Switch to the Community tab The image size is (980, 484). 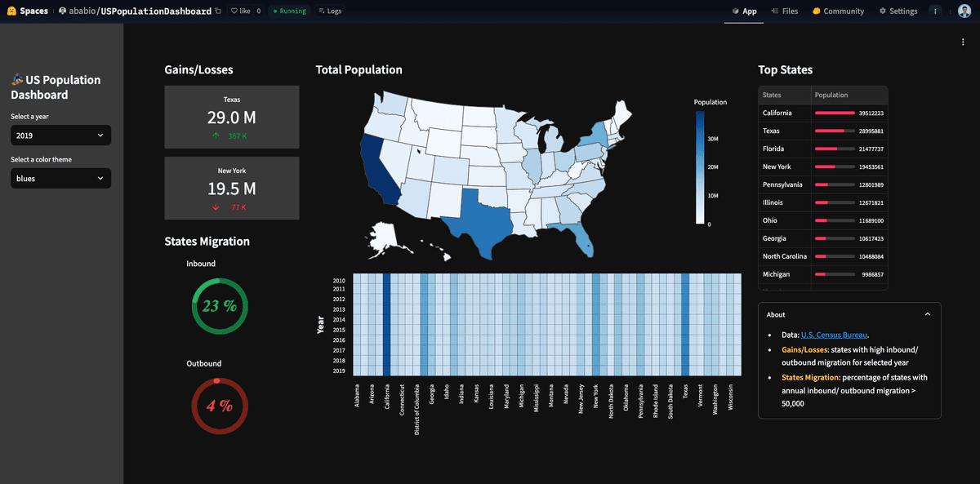[x=838, y=11]
